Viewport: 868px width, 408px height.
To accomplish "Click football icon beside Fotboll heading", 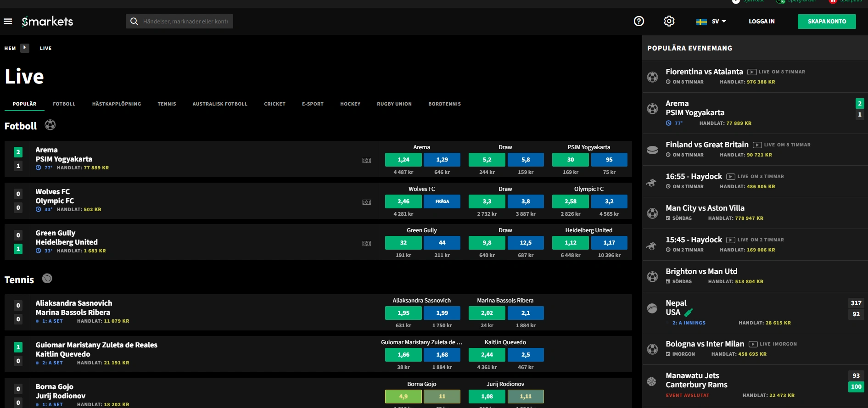I will 50,125.
